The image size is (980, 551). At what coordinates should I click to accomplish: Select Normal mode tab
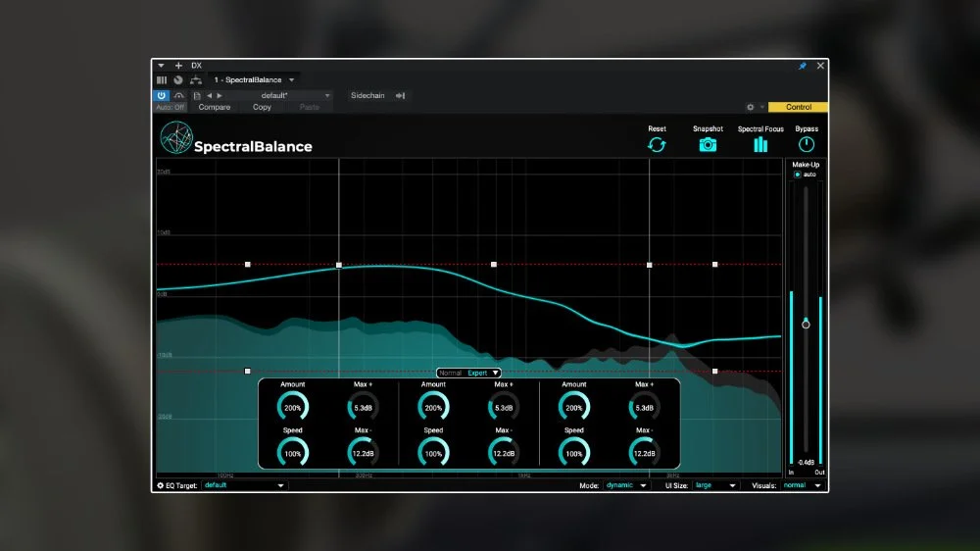click(450, 373)
